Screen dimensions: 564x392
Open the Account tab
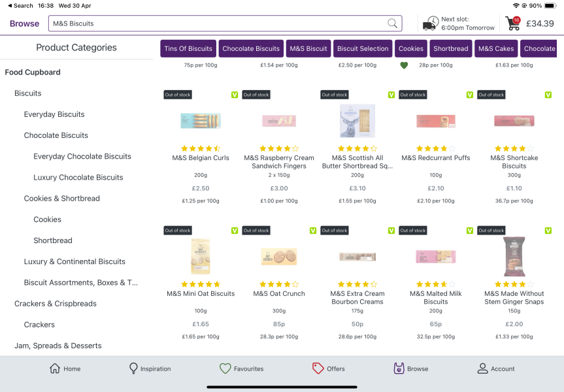495,368
